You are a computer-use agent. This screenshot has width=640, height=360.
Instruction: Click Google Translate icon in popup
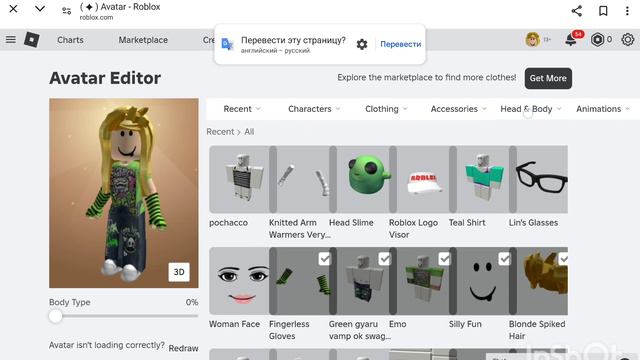tap(227, 44)
